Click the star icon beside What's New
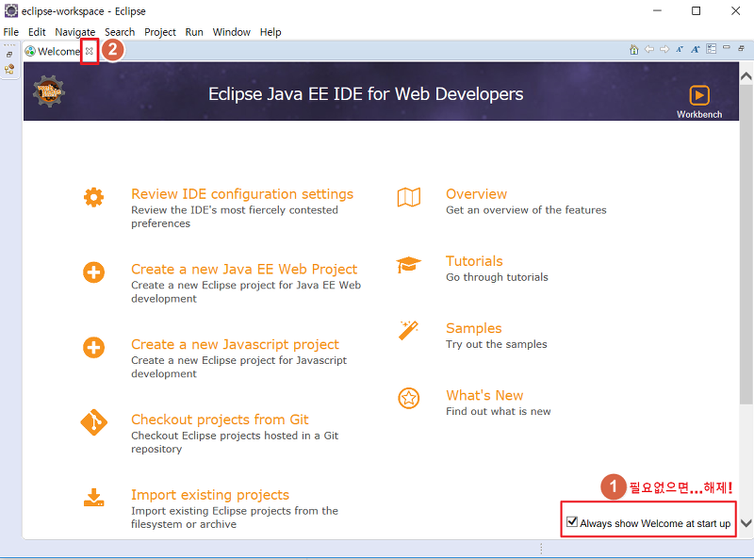This screenshot has height=560, width=754. (x=409, y=399)
